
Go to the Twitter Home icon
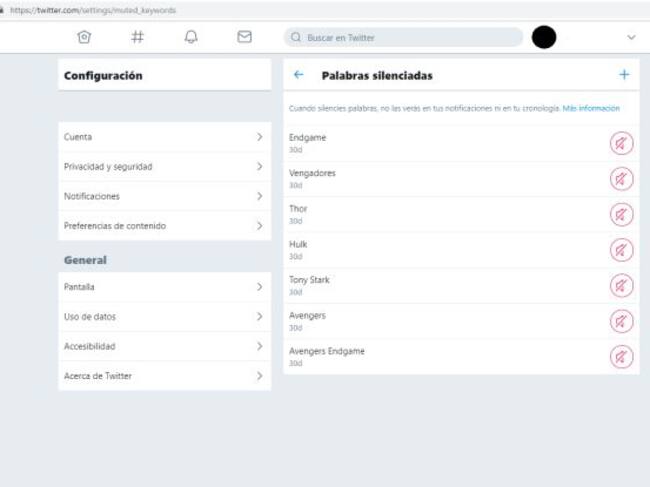tap(84, 37)
